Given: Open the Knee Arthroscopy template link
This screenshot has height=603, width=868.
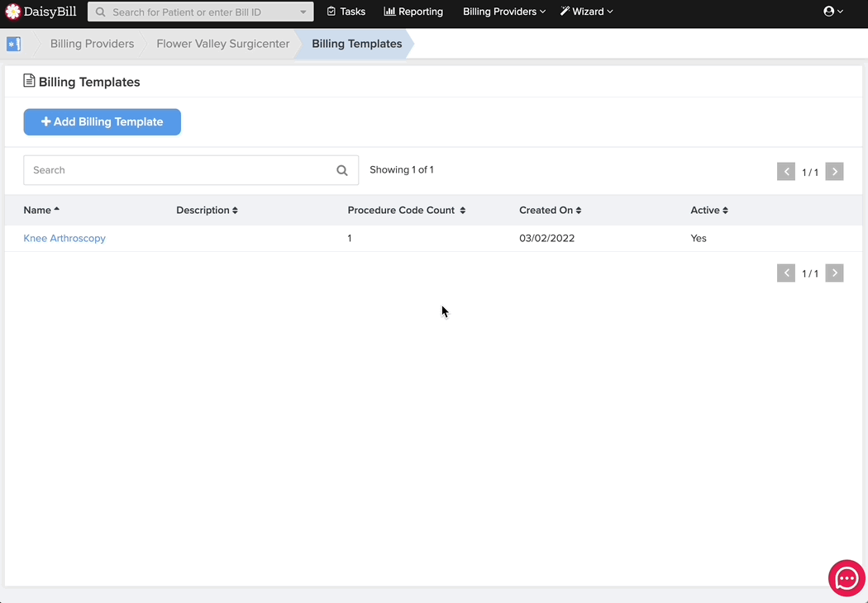Looking at the screenshot, I should click(x=64, y=239).
